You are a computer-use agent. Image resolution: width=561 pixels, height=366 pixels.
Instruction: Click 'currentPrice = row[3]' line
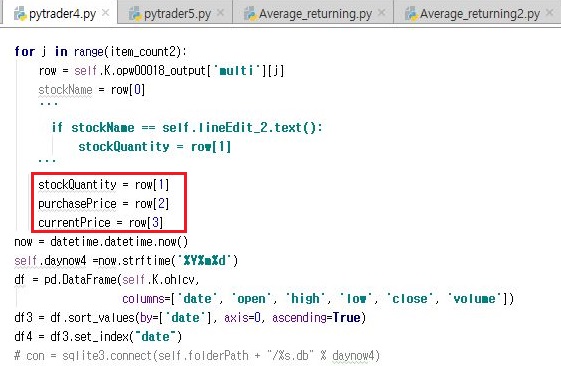pyautogui.click(x=101, y=223)
